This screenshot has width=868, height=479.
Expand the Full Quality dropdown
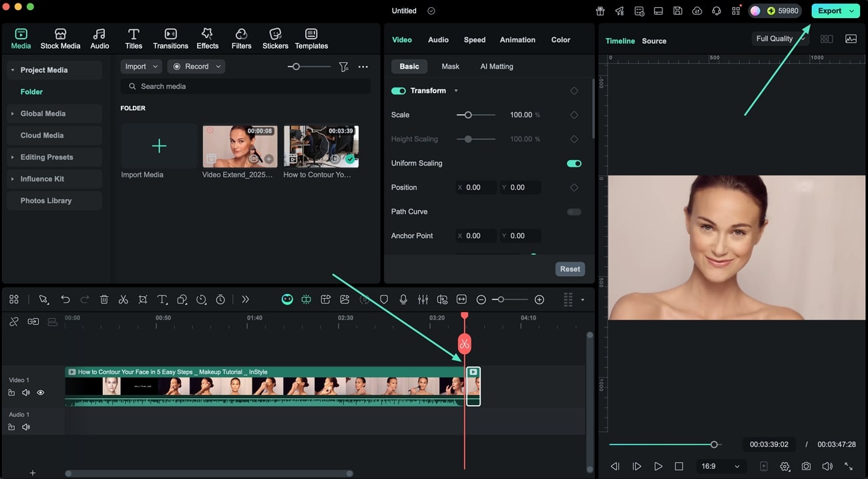point(779,39)
